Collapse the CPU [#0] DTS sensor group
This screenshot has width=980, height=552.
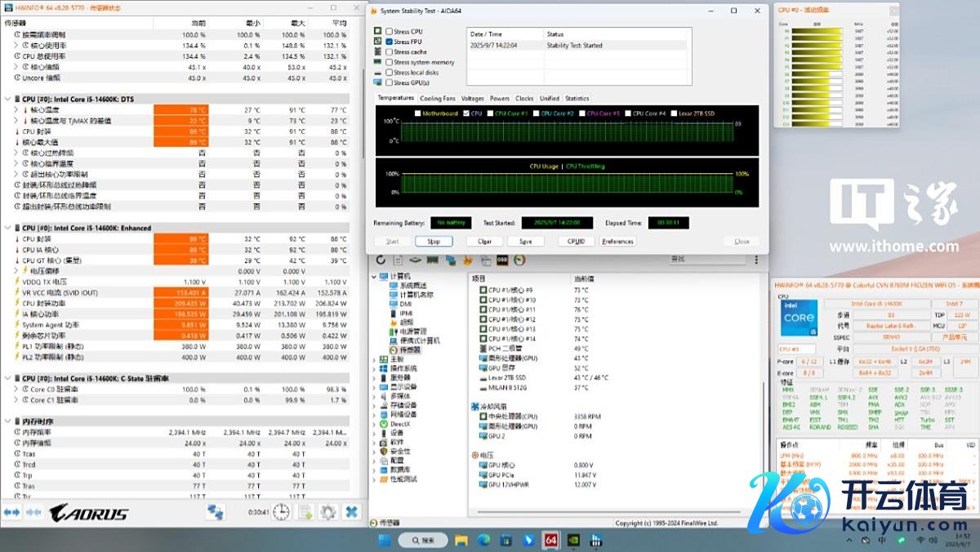8,99
